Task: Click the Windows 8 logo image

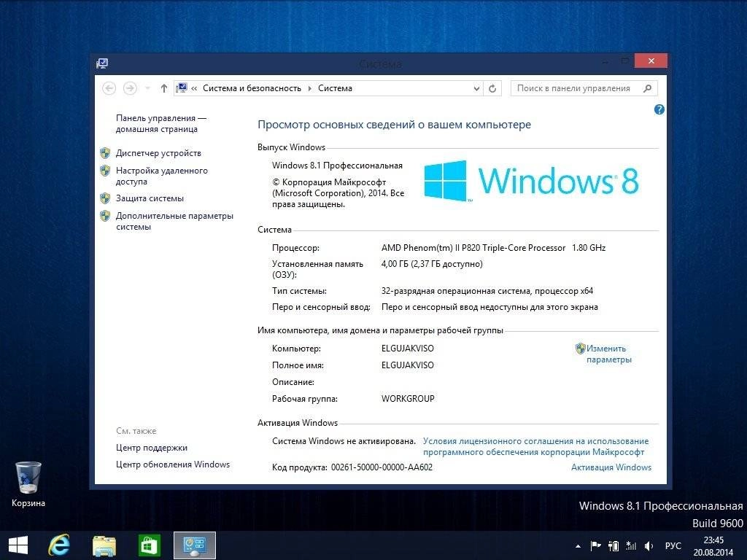Action: pyautogui.click(x=531, y=181)
